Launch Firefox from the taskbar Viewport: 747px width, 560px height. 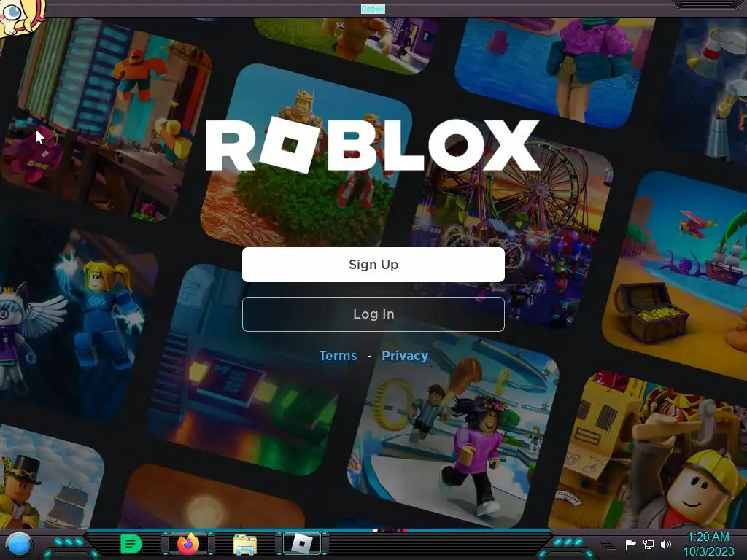188,544
